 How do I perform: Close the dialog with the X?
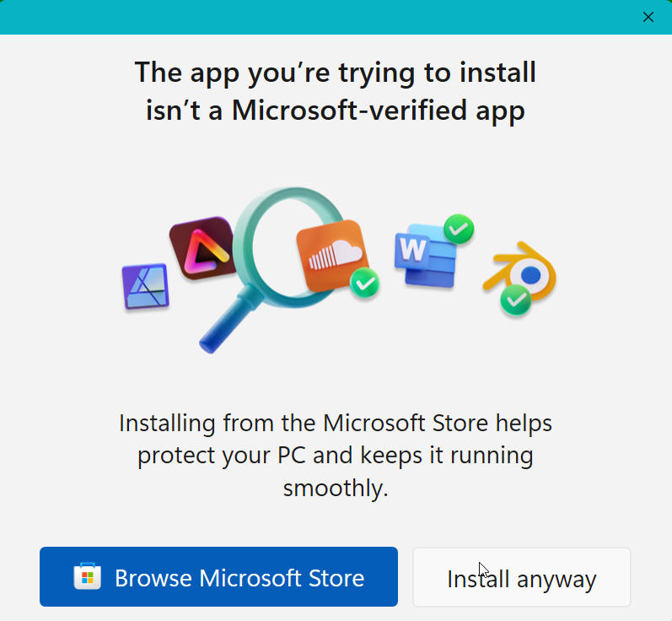click(x=648, y=17)
